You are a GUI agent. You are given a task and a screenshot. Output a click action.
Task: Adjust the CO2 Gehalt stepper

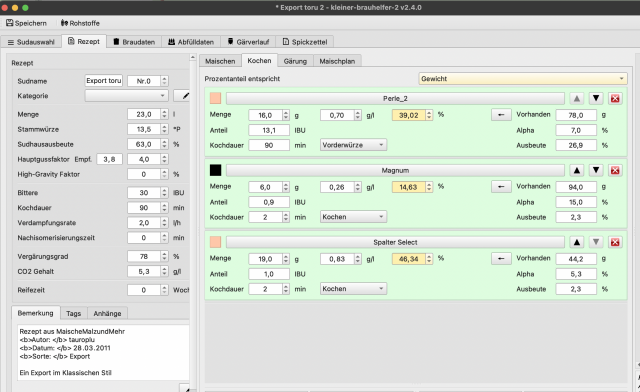[x=164, y=271]
